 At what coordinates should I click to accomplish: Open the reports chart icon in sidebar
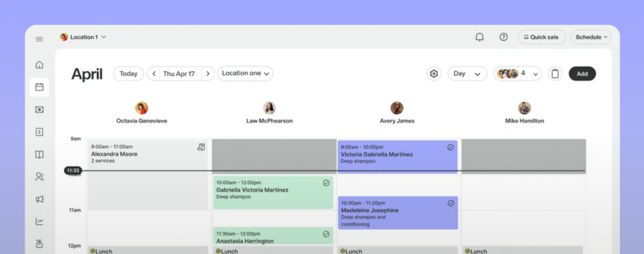click(x=39, y=222)
